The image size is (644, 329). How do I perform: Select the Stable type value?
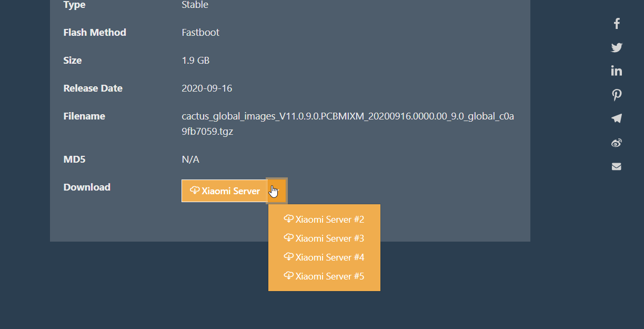click(x=195, y=5)
